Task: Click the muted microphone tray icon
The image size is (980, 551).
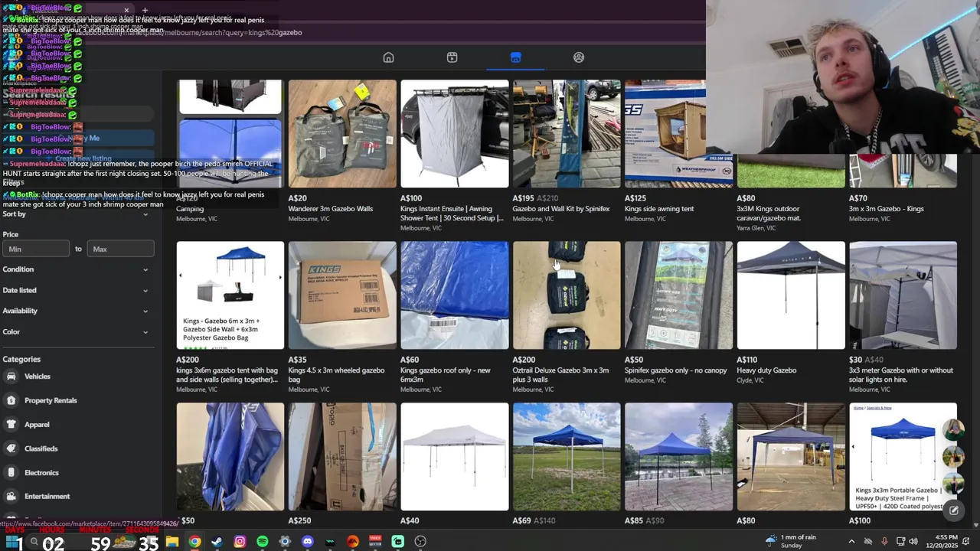Action: click(x=884, y=542)
